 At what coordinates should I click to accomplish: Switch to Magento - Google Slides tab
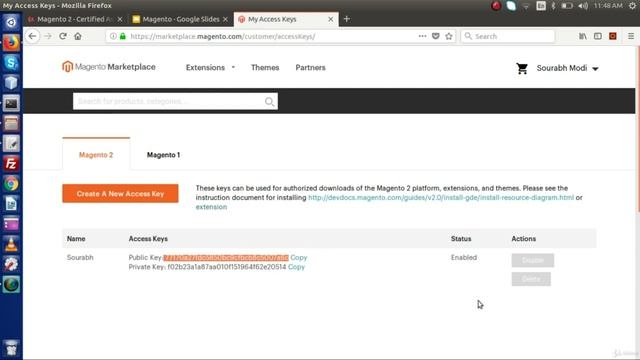[x=180, y=19]
